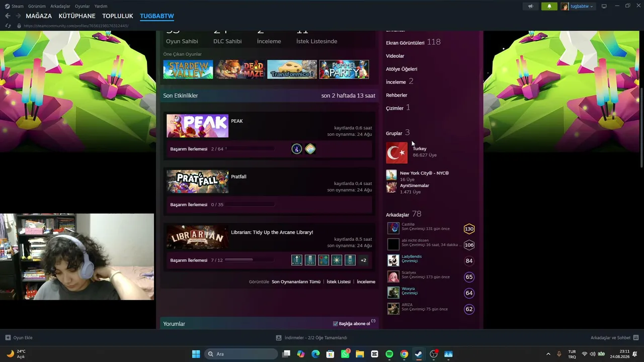Click Librarian achievement progress bar
Screen dimensions: 644x362
(250, 260)
